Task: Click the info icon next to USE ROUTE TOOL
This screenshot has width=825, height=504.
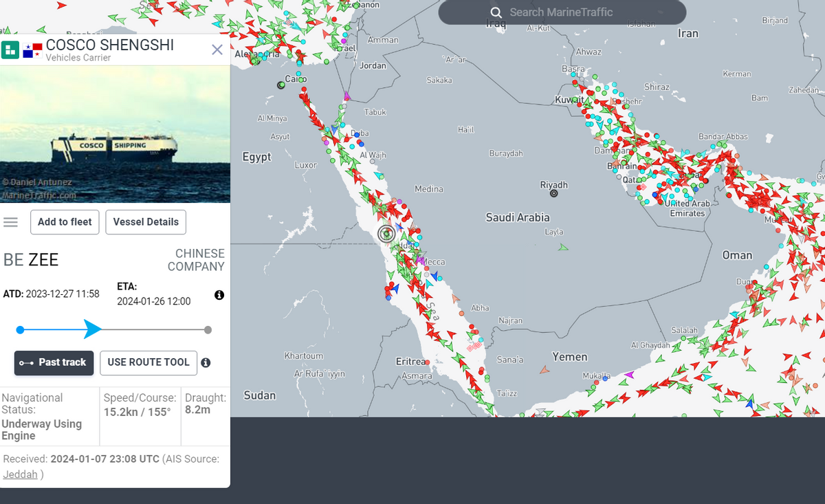Action: (x=206, y=362)
